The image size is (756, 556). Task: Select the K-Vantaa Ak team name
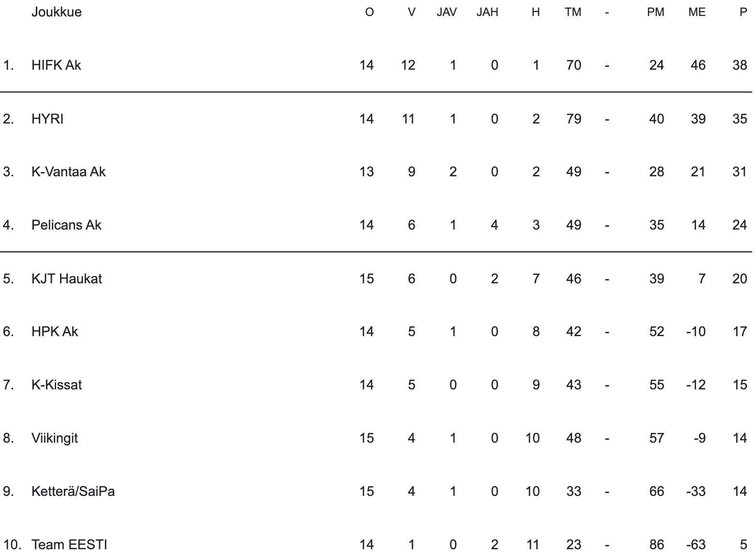68,171
